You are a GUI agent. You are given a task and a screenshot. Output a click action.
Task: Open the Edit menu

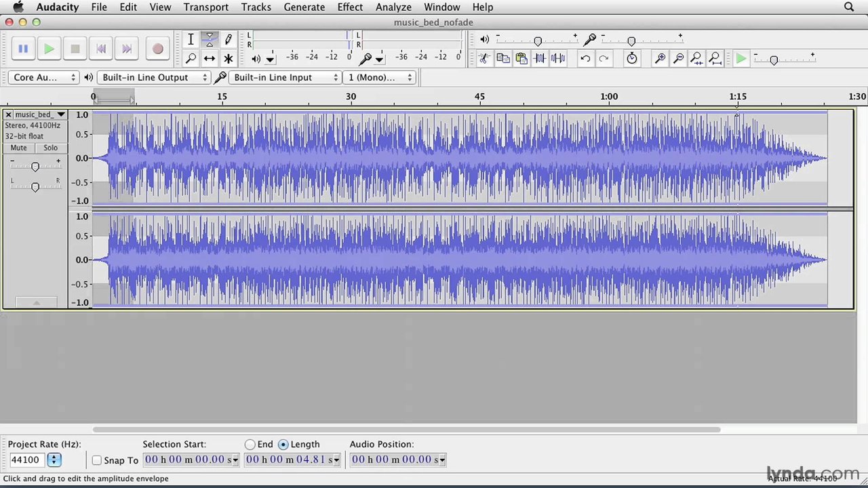[x=128, y=7]
